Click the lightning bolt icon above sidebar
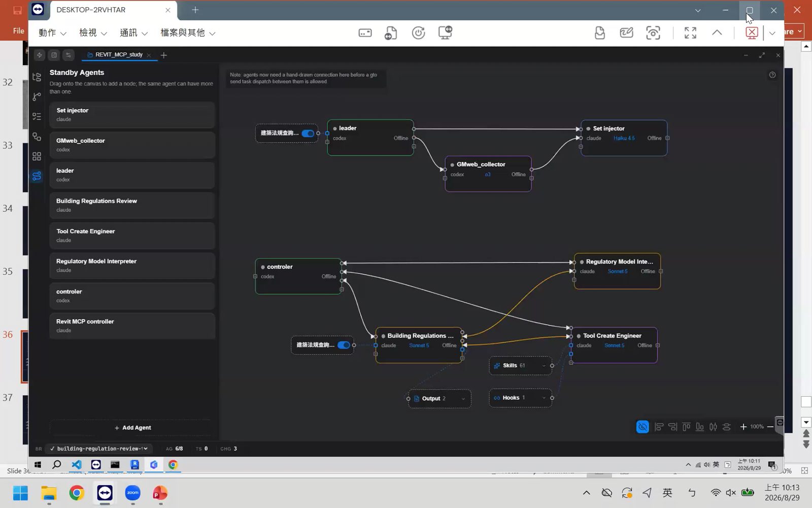 (x=40, y=55)
